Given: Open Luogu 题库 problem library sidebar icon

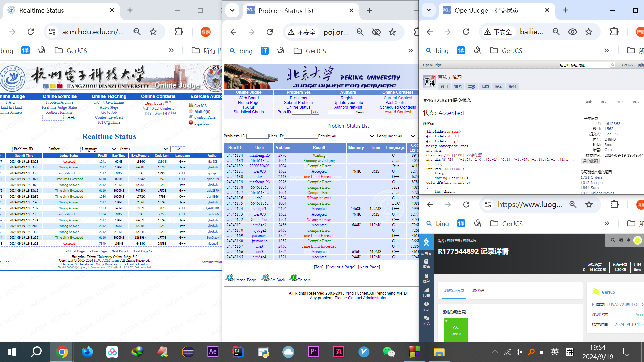Looking at the screenshot, I should (426, 263).
